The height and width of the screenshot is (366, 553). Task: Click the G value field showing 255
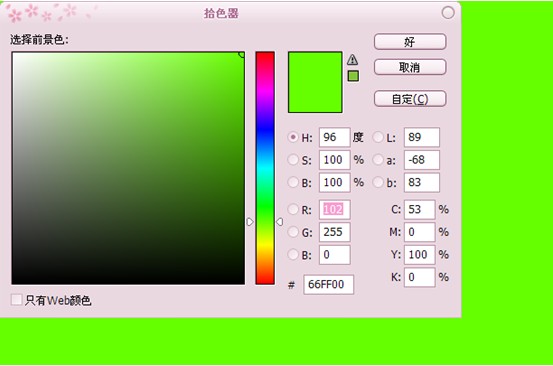(334, 232)
